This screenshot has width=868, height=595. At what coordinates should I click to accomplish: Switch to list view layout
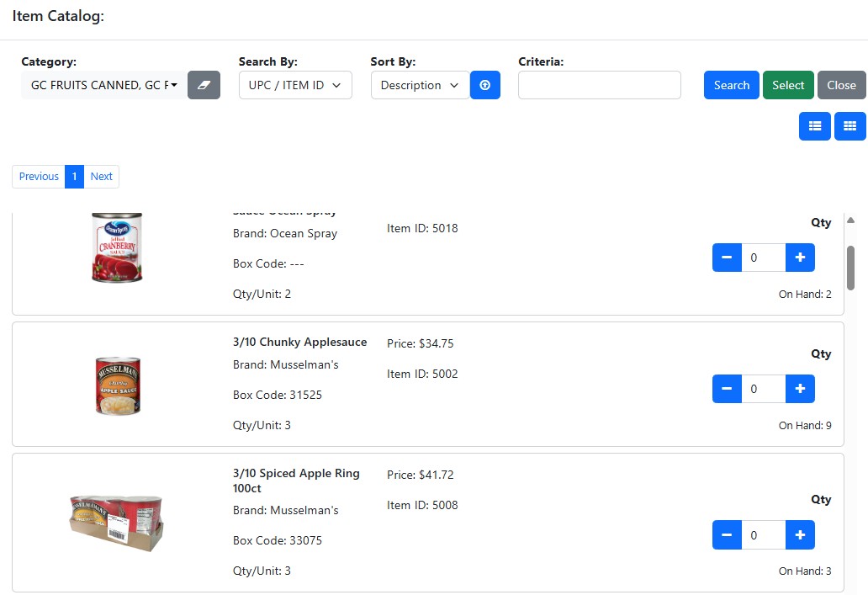click(x=814, y=126)
